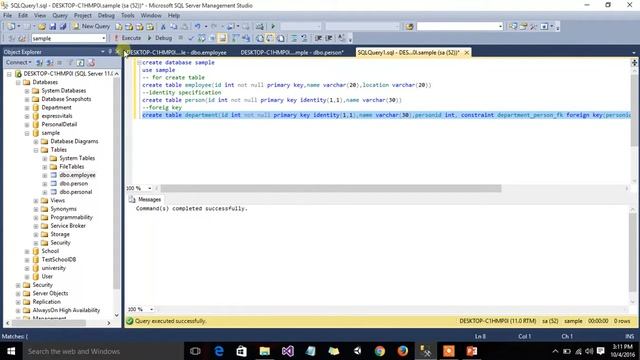The height and width of the screenshot is (360, 640).
Task: Open the Activity Monitor
Action: [x=259, y=27]
